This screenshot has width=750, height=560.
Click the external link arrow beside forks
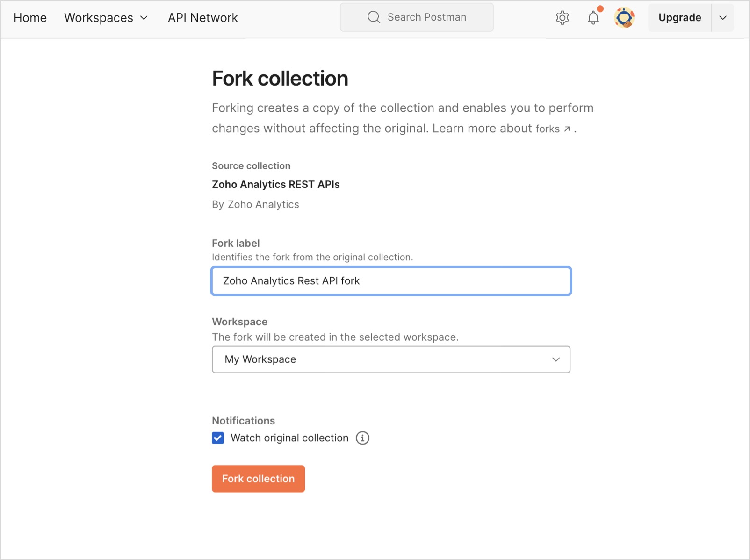point(567,129)
